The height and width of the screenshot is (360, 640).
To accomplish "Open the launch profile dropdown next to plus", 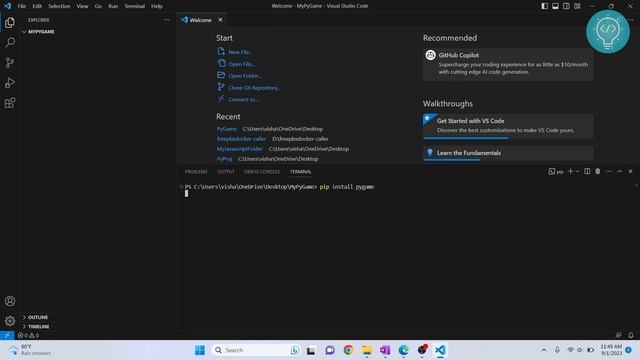I will pyautogui.click(x=578, y=171).
